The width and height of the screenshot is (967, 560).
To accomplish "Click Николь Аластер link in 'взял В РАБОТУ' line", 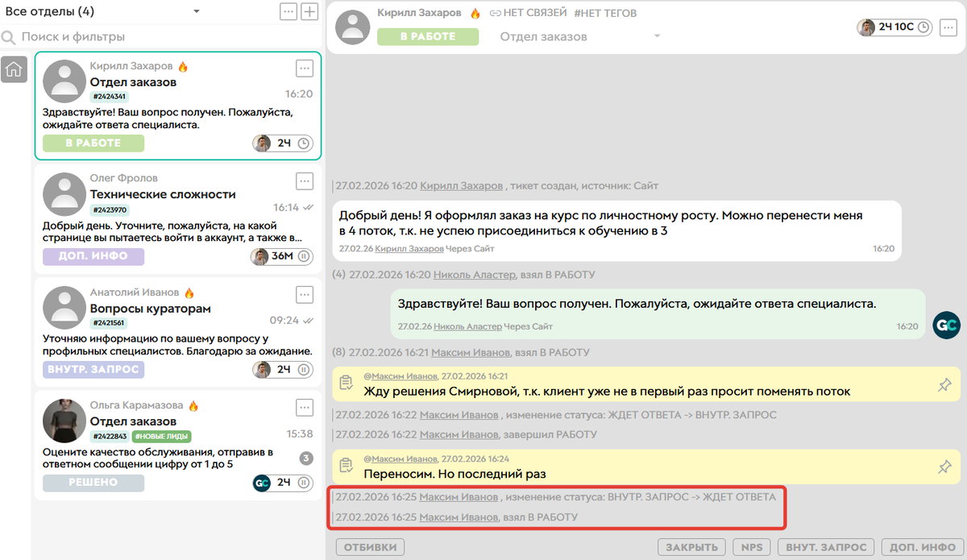I will (474, 275).
